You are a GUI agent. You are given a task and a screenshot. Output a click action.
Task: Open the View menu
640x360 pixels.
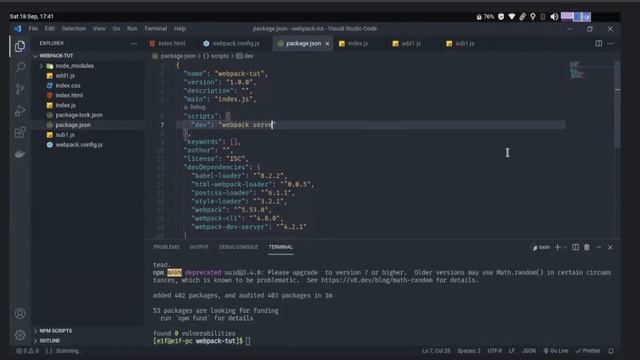click(99, 29)
